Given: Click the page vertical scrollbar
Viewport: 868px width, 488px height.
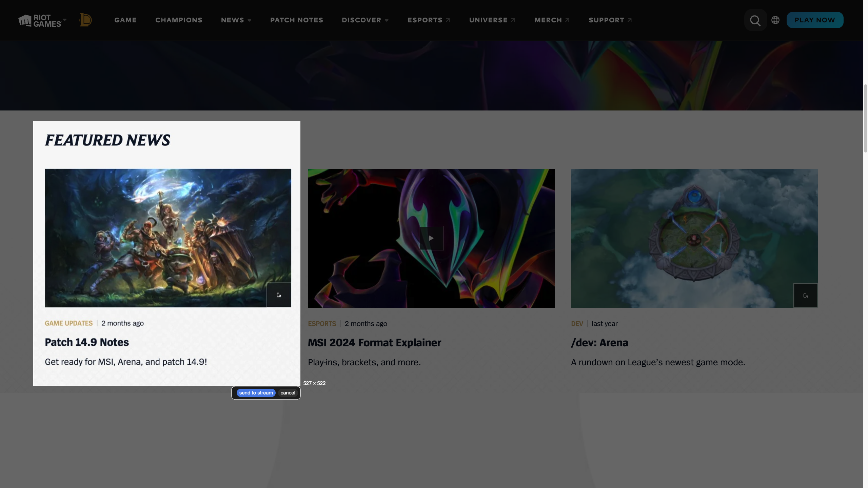Looking at the screenshot, I should [x=865, y=119].
